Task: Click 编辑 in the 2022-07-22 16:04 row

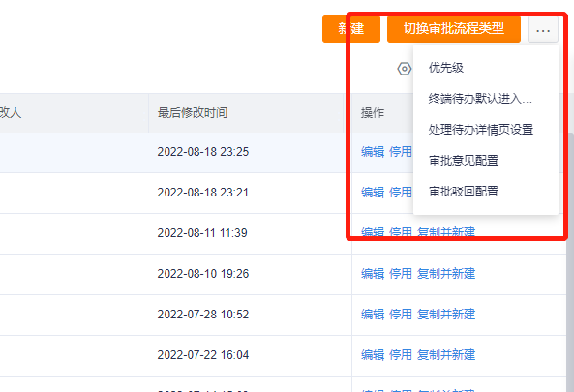Action: (x=373, y=354)
